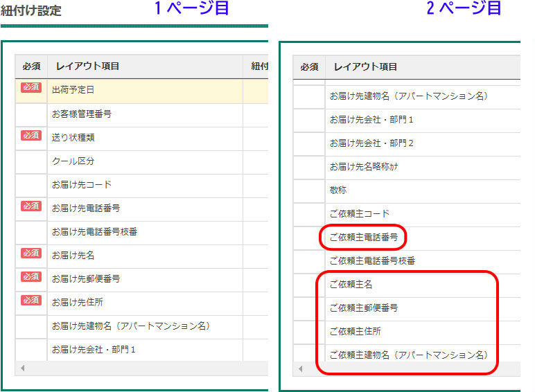Click the ご依頼主電話番号 row

(364, 238)
